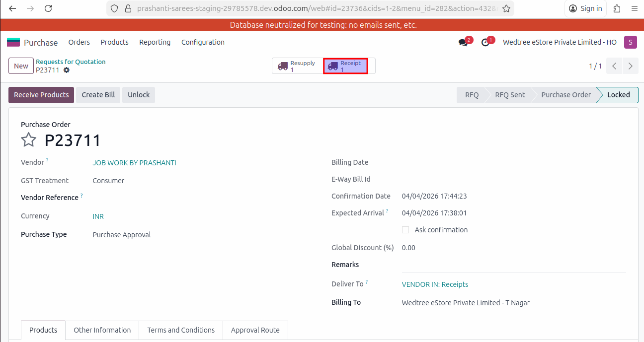Open the Reporting menu
The height and width of the screenshot is (342, 644).
155,42
